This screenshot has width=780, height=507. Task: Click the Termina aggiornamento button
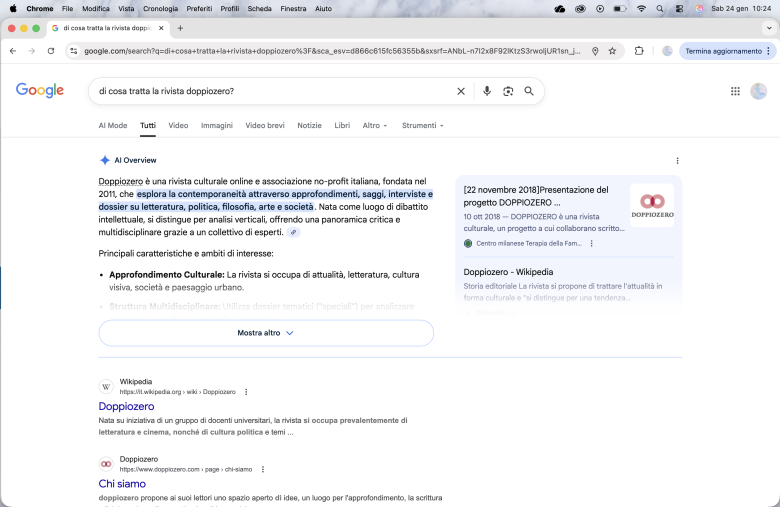(x=725, y=51)
